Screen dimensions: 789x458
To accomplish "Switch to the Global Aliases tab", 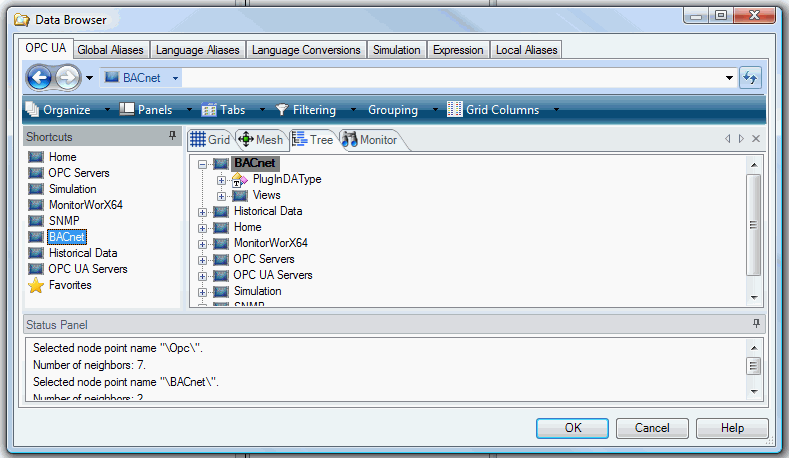I will pyautogui.click(x=111, y=50).
